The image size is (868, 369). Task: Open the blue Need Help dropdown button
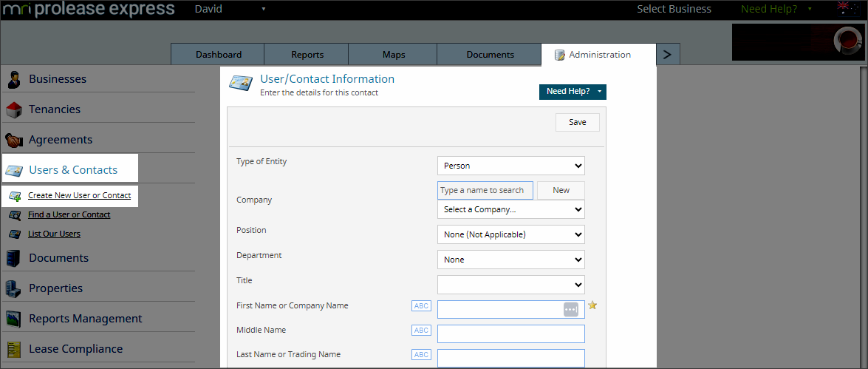coord(573,92)
